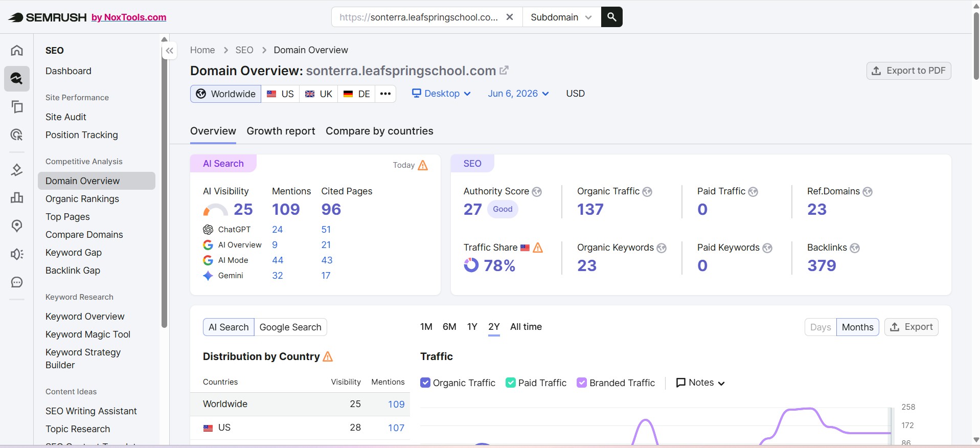Click the Gemini sparkle icon
This screenshot has height=448, width=980.
tap(208, 276)
